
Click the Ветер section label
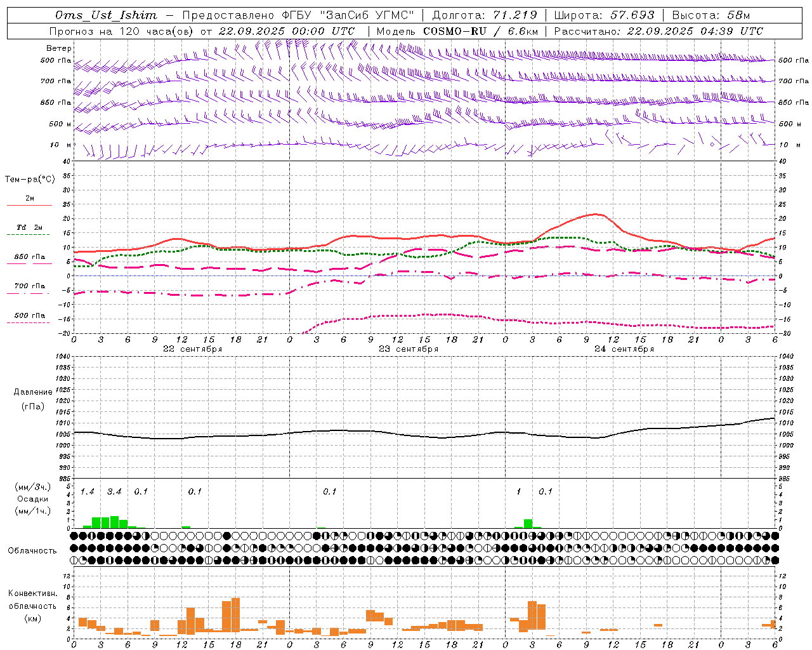tap(59, 48)
